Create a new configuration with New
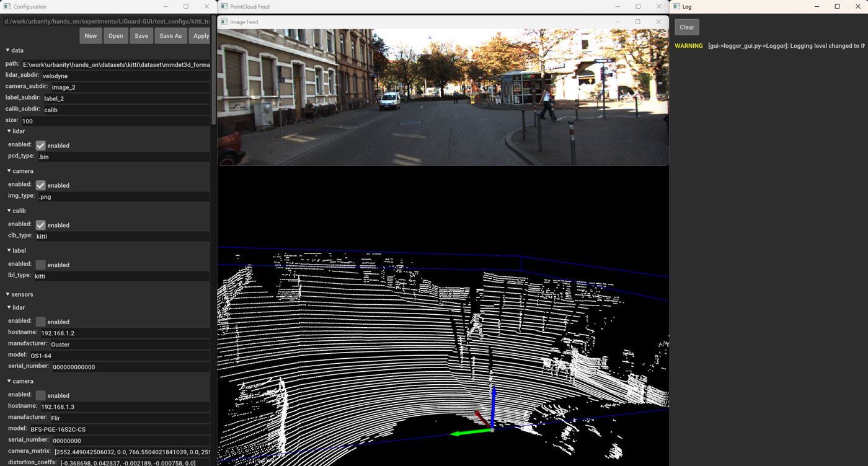 point(91,36)
